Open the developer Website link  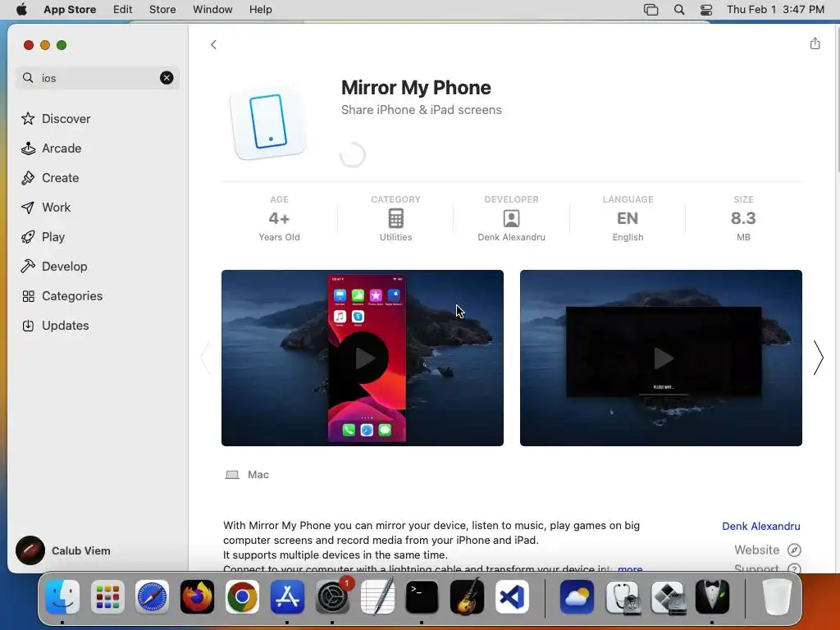point(767,550)
